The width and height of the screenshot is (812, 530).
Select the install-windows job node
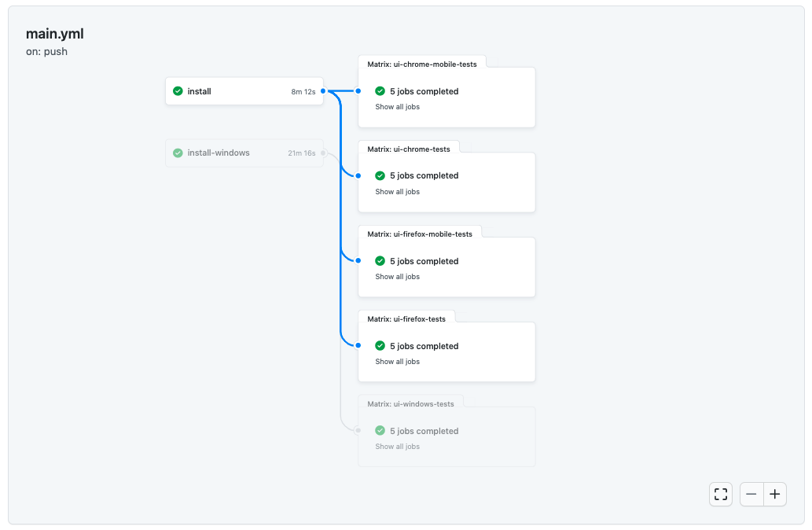(x=244, y=153)
